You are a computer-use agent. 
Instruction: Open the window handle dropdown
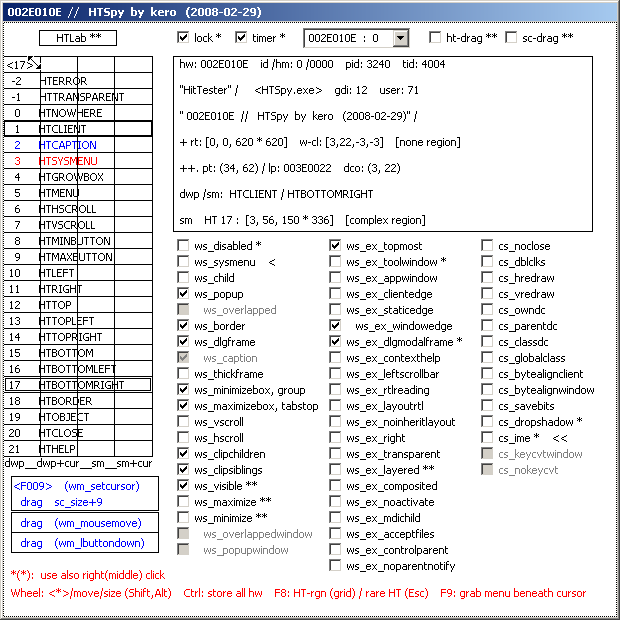pyautogui.click(x=400, y=38)
